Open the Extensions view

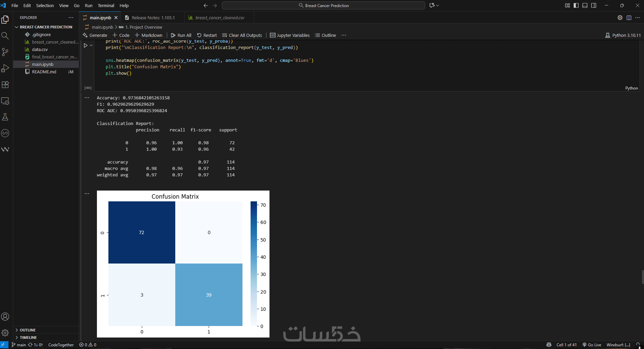(5, 84)
